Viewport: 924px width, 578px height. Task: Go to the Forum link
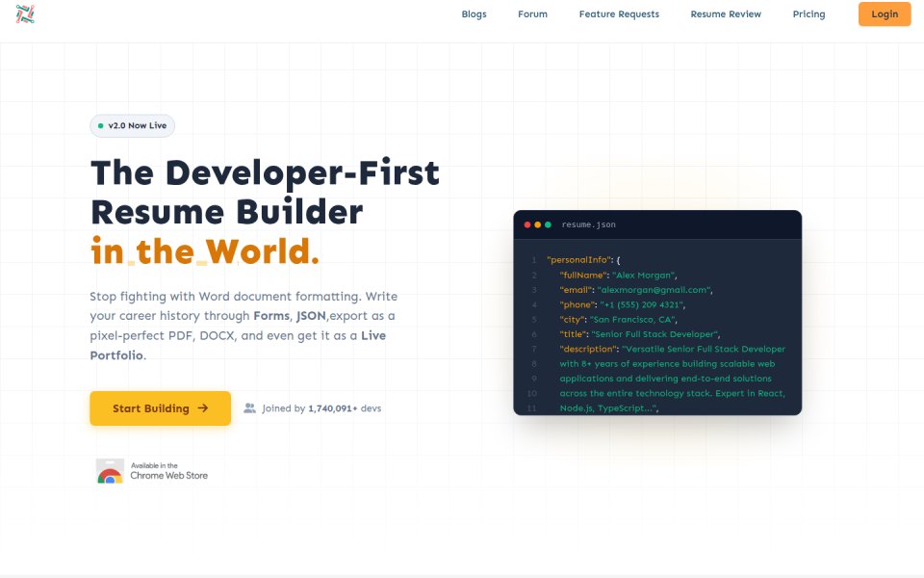pyautogui.click(x=532, y=14)
